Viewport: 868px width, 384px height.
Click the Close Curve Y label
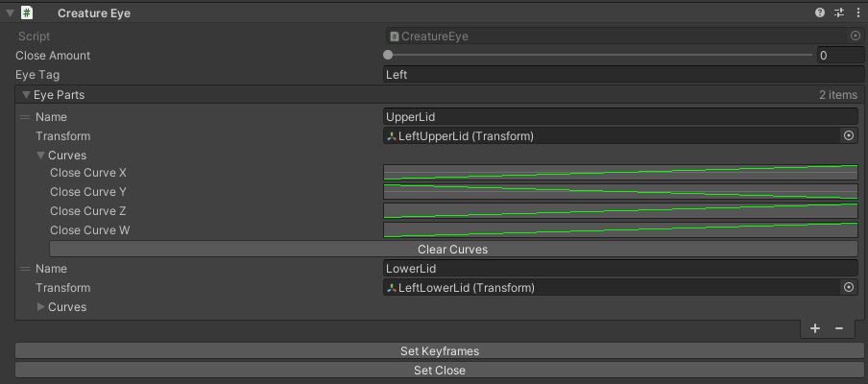88,191
